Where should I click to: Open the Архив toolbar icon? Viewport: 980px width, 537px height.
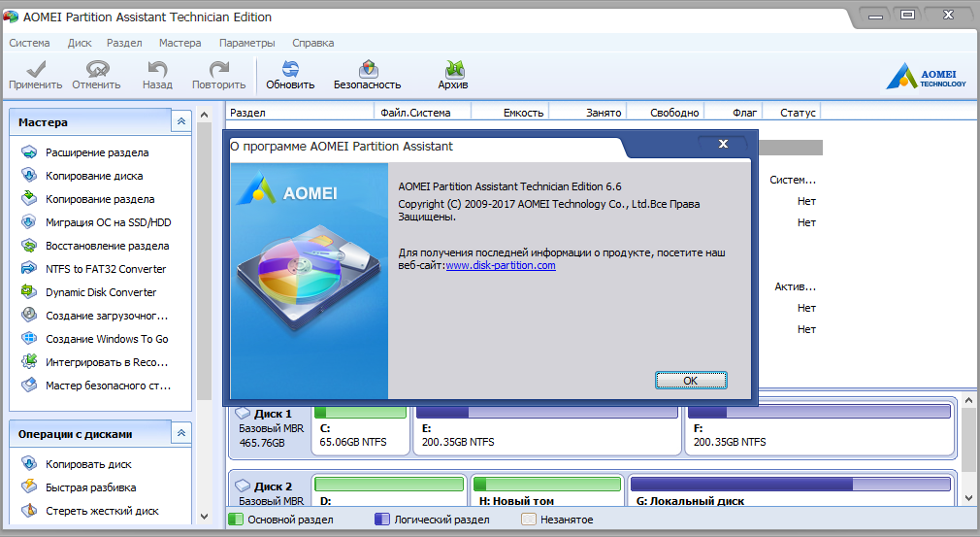click(x=454, y=69)
